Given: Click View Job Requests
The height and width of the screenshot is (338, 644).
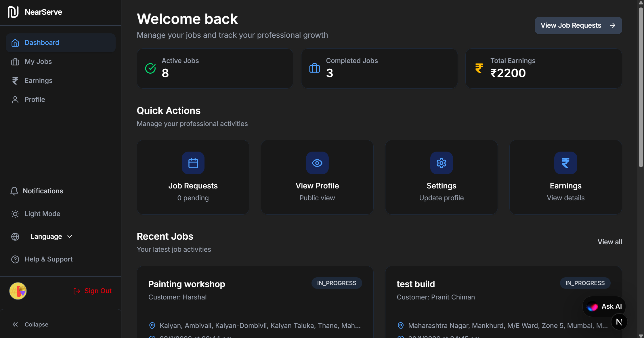Looking at the screenshot, I should click(x=578, y=25).
